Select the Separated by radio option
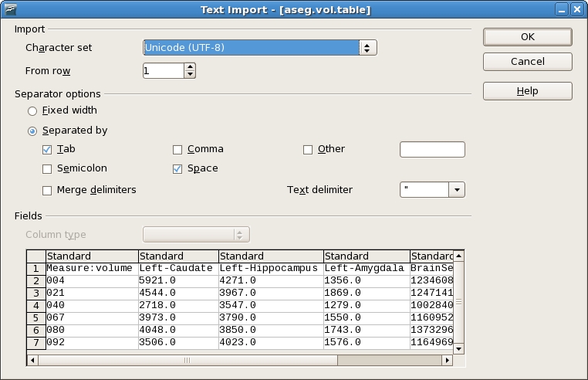The height and width of the screenshot is (380, 588). pos(32,131)
